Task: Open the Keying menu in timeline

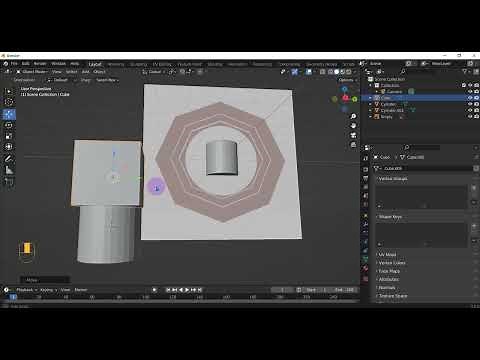Action: point(48,290)
